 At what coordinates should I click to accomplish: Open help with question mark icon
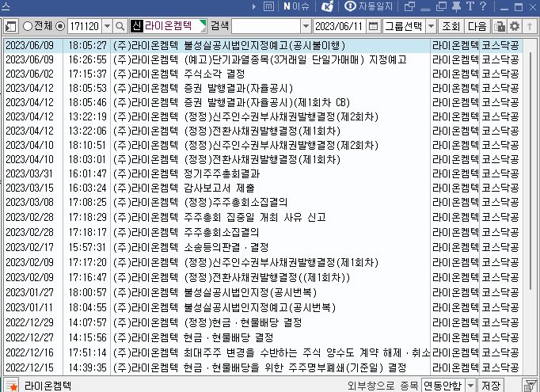[x=483, y=6]
